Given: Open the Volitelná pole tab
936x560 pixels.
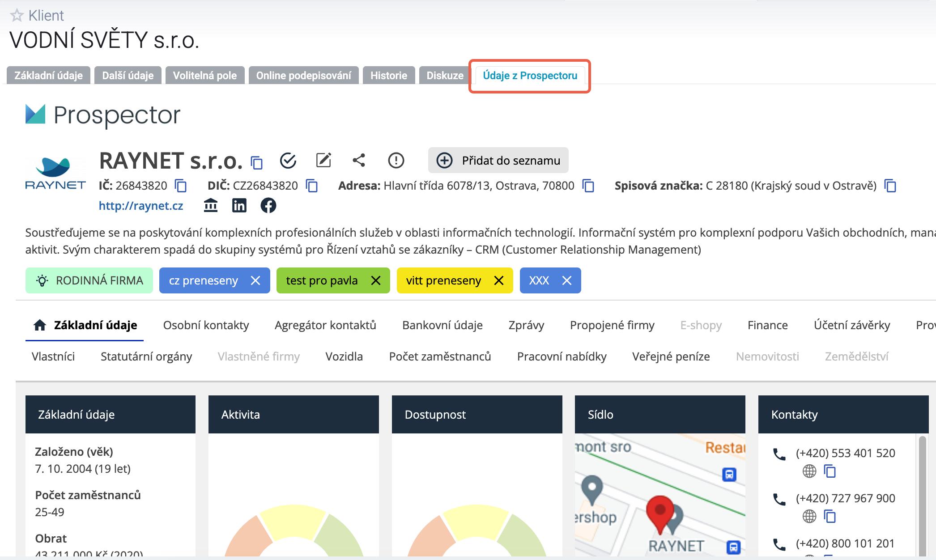Looking at the screenshot, I should [x=205, y=76].
